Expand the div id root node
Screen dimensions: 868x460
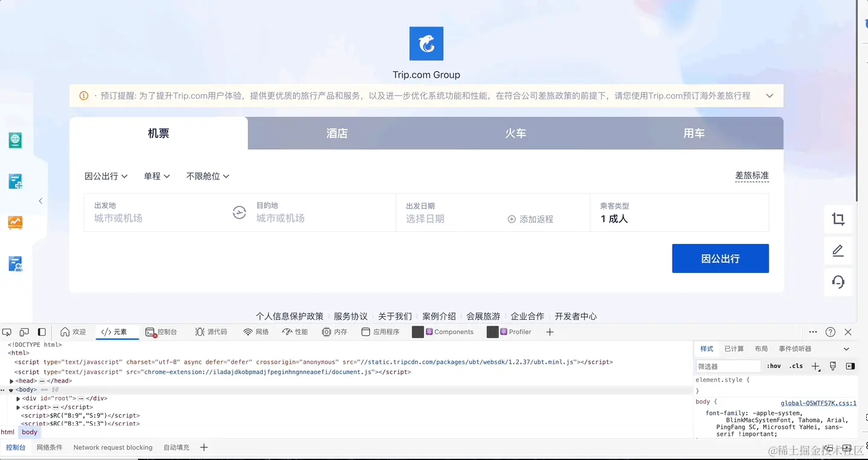[18, 398]
